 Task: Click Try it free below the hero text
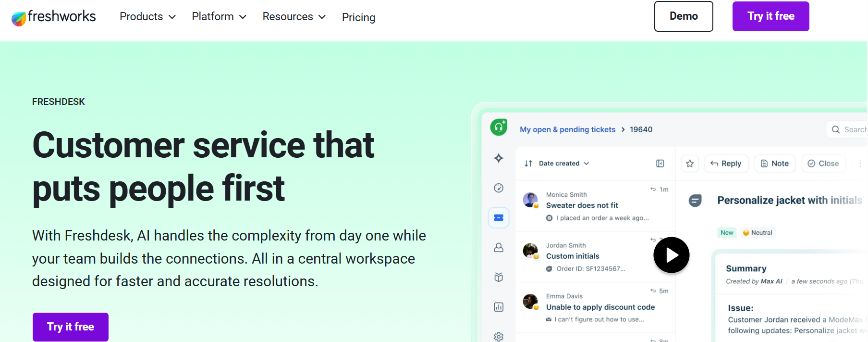[71, 327]
